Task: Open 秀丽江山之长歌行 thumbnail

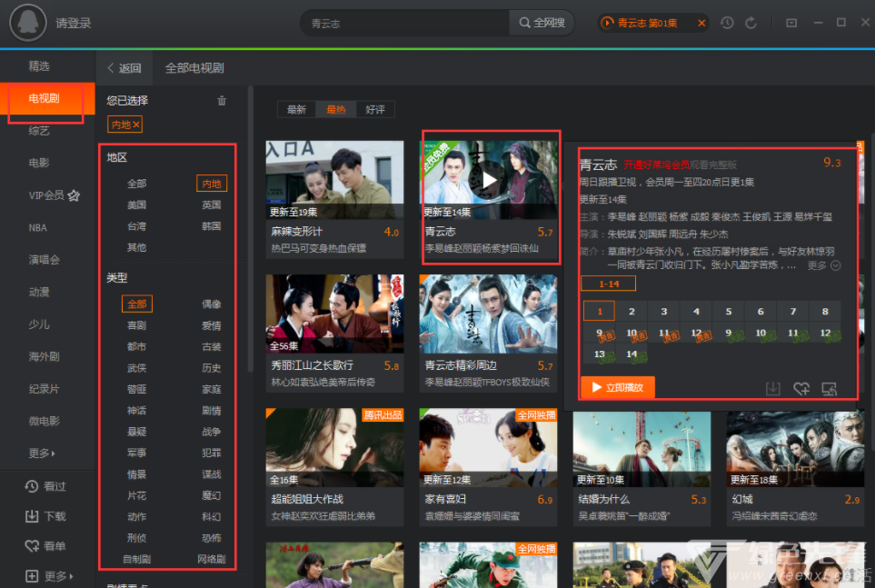Action: [x=334, y=314]
